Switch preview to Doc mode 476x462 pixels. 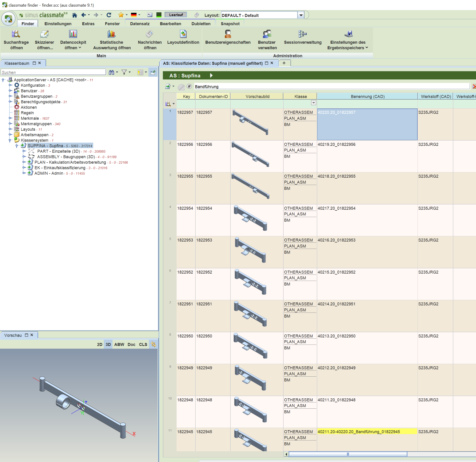(131, 345)
